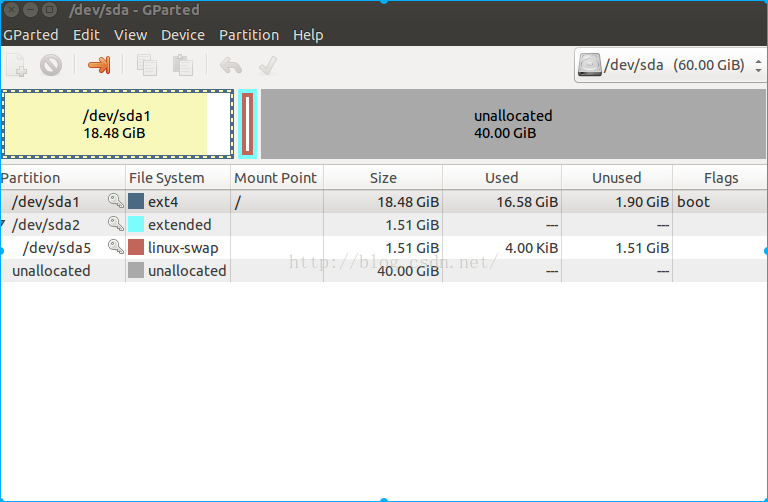Screen dimensions: 768x502
Task: Click the linux-swap file system text
Action: (x=183, y=248)
